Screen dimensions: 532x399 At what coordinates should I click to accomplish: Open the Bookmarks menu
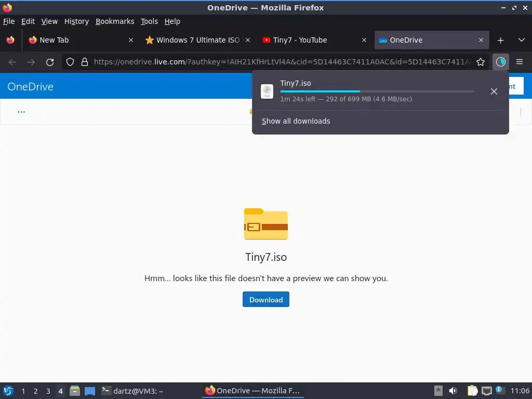(115, 21)
